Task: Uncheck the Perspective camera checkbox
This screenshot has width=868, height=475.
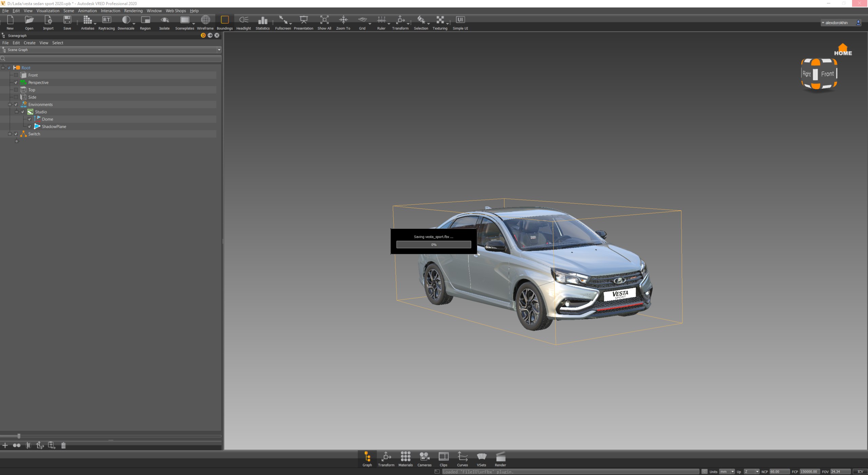Action: pos(16,83)
